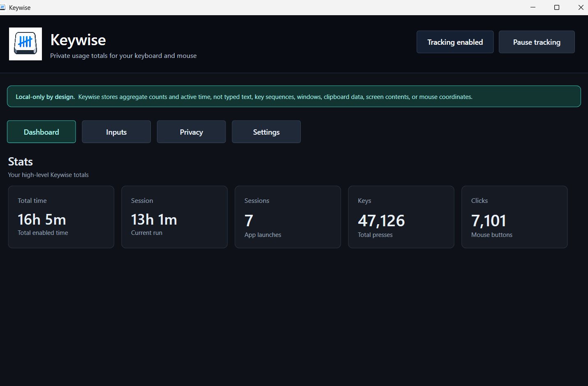The image size is (588, 386).
Task: Click the Session value 13h 1m
Action: pos(154,220)
